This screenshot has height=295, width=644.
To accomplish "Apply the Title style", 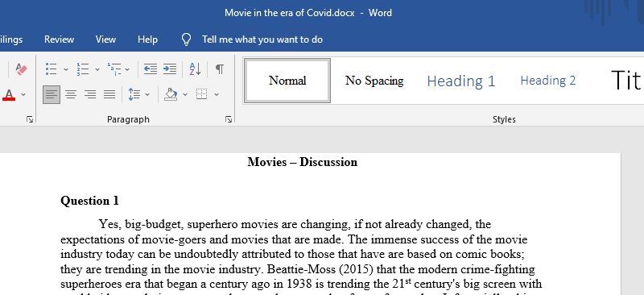I will [625, 81].
